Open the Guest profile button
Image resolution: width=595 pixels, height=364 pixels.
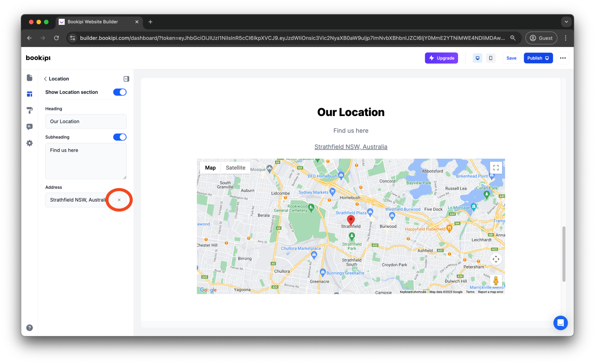click(541, 38)
